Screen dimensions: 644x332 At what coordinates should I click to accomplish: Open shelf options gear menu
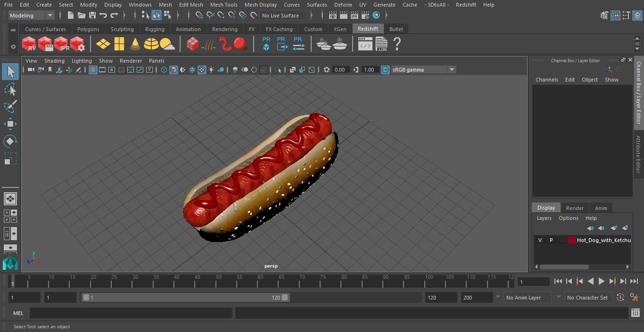[x=13, y=47]
